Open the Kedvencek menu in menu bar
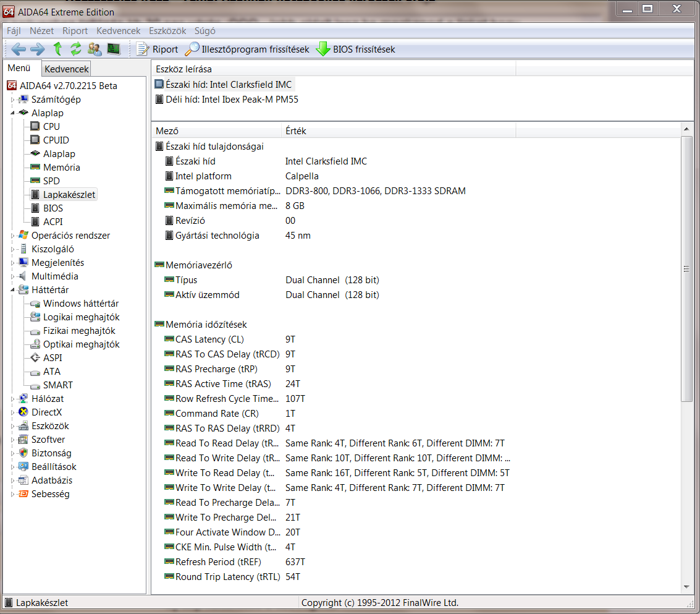The height and width of the screenshot is (614, 700). pos(118,31)
